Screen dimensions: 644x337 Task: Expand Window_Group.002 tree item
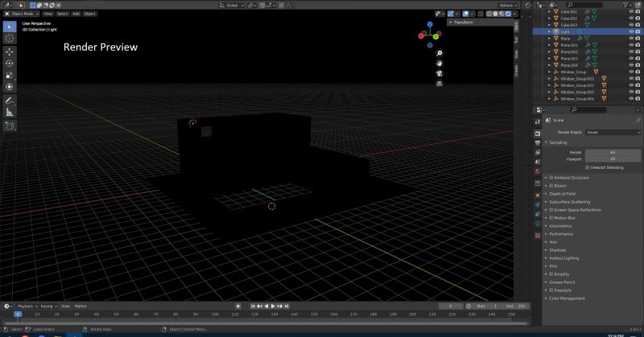[550, 85]
